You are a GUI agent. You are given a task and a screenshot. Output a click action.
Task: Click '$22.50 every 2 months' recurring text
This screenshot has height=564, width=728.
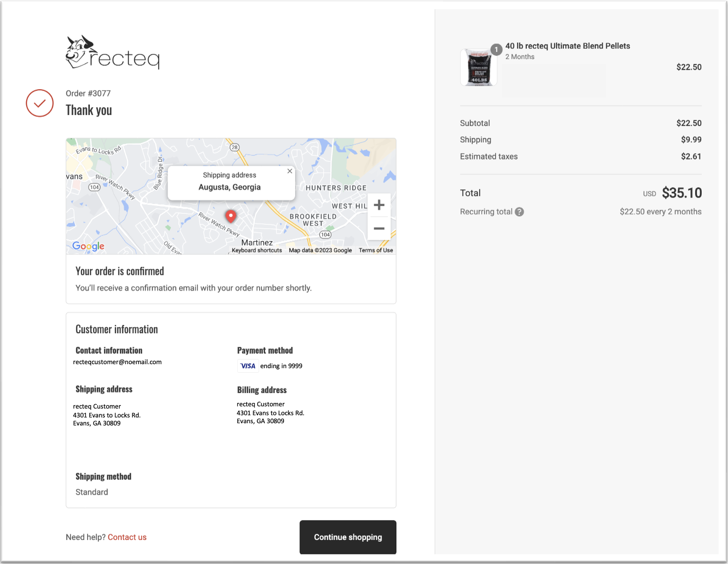point(660,212)
